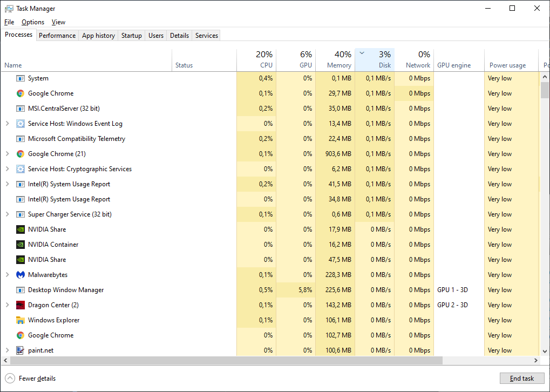Click the Service Host: Cryptographic Services gear icon
Viewport: 550px width, 392px height.
pos(21,169)
